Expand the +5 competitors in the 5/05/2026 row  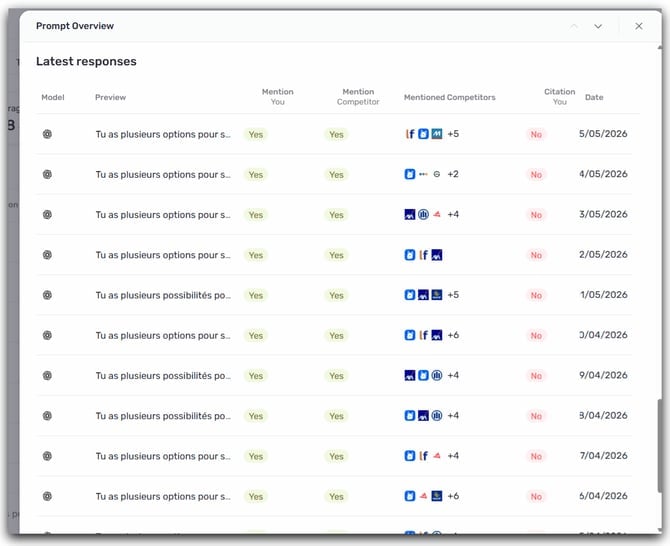[x=453, y=134]
